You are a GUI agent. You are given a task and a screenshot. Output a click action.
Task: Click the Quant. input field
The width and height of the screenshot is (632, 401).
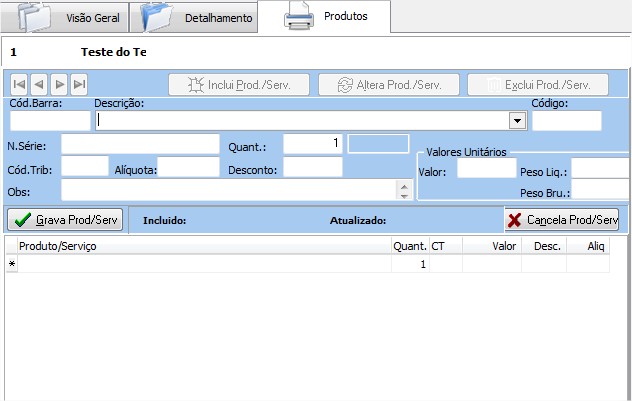tap(312, 144)
